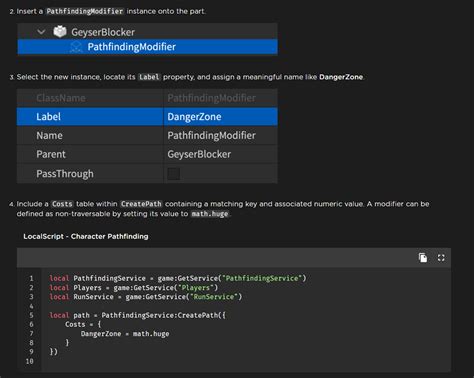Viewport: 474px width, 378px height.
Task: Collapse the GeyserBlocker tree node
Action: pyautogui.click(x=41, y=32)
